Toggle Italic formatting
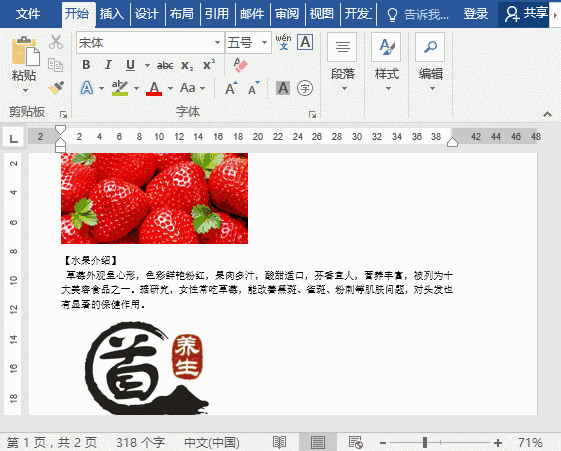The width and height of the screenshot is (561, 451). tap(108, 65)
